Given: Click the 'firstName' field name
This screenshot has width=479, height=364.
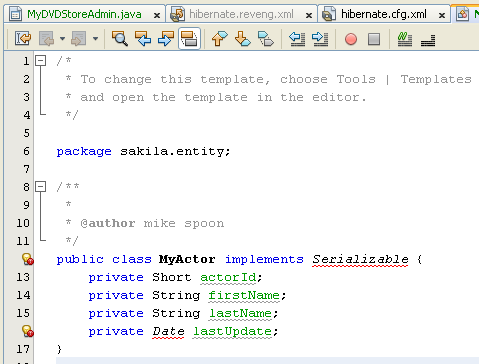Looking at the screenshot, I should (x=244, y=295).
